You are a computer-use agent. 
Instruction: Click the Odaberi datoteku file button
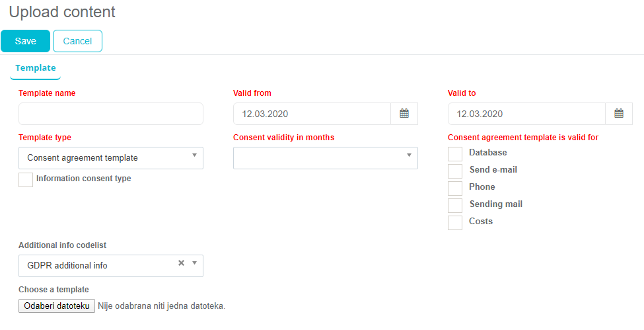point(57,306)
